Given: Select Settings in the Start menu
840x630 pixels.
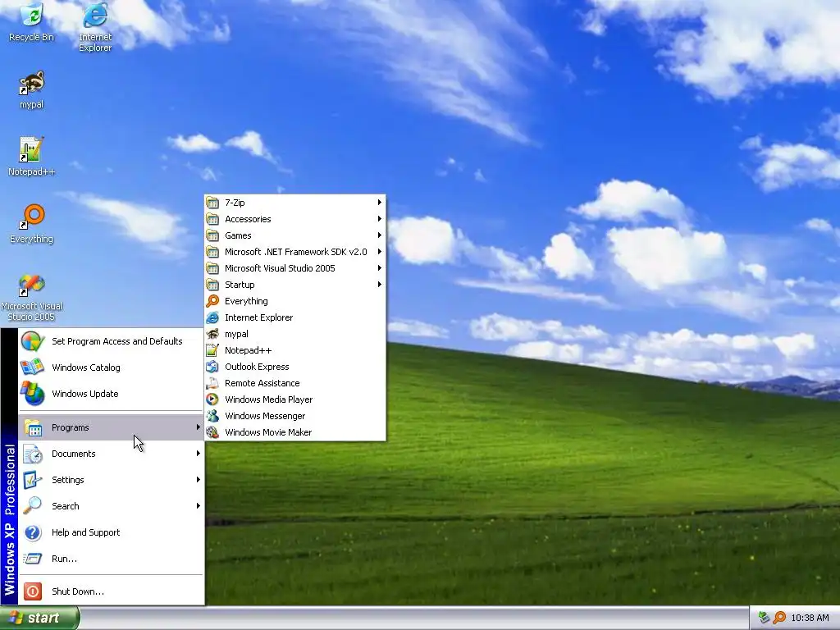Looking at the screenshot, I should click(x=111, y=480).
